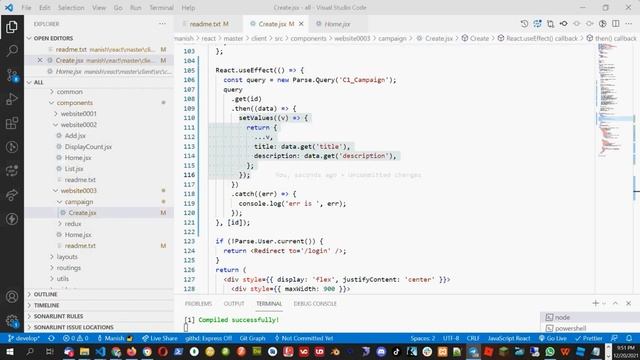Split the editor to the right
The width and height of the screenshot is (640, 360).
point(616,24)
